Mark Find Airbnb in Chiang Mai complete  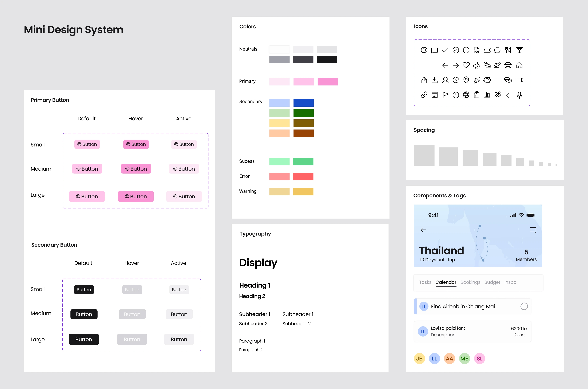(x=524, y=306)
